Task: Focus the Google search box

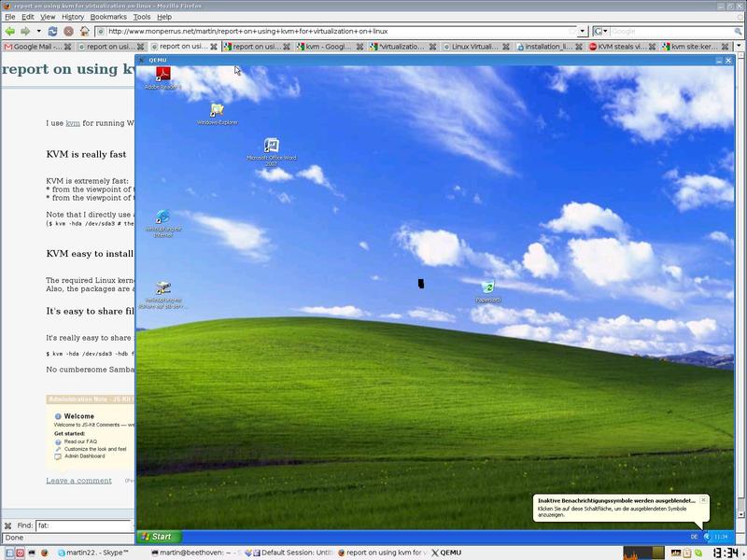Action: (x=671, y=32)
